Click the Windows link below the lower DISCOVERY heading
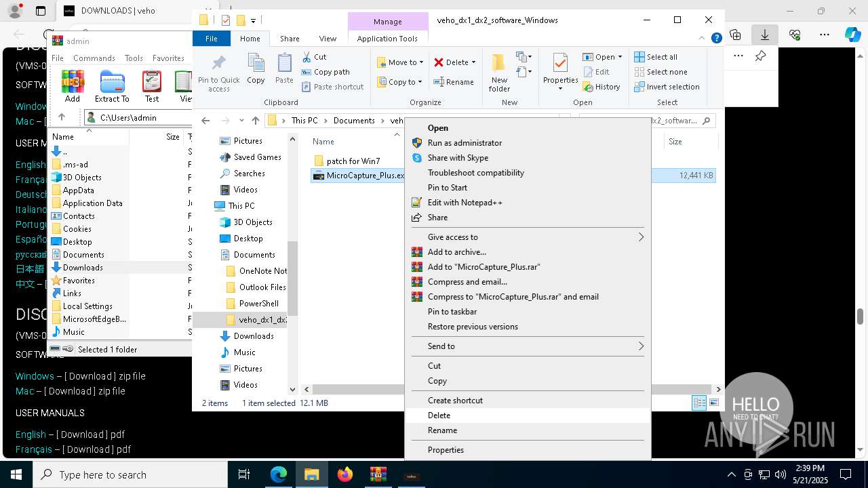 pyautogui.click(x=35, y=376)
